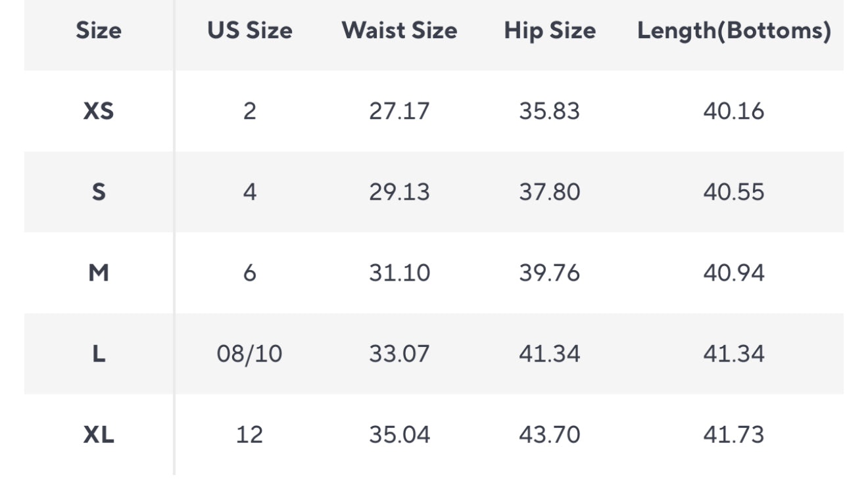Image resolution: width=868 pixels, height=487 pixels.
Task: Select the L size row label
Action: point(99,354)
